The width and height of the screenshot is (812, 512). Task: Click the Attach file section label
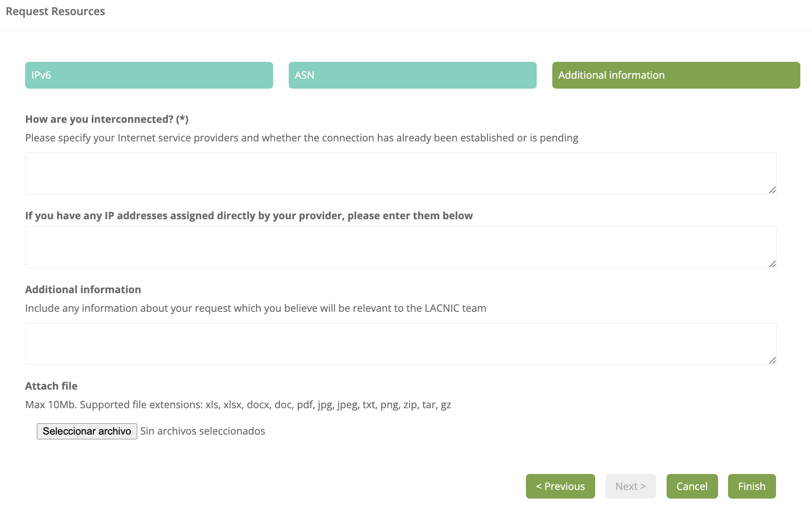pos(51,386)
